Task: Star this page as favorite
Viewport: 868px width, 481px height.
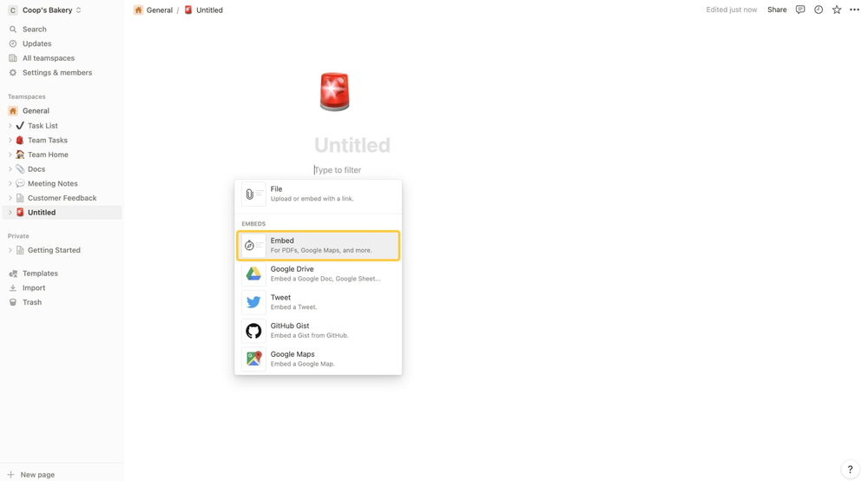Action: pos(837,10)
